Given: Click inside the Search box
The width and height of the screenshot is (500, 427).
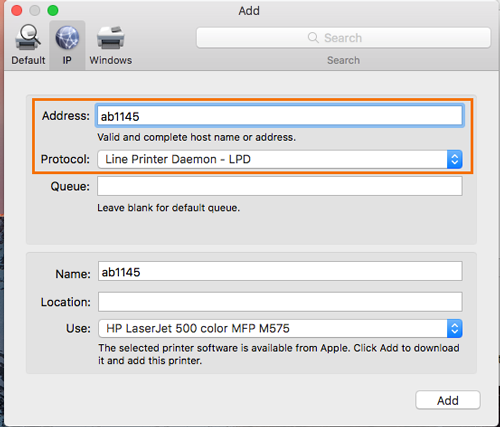Looking at the screenshot, I should (343, 38).
